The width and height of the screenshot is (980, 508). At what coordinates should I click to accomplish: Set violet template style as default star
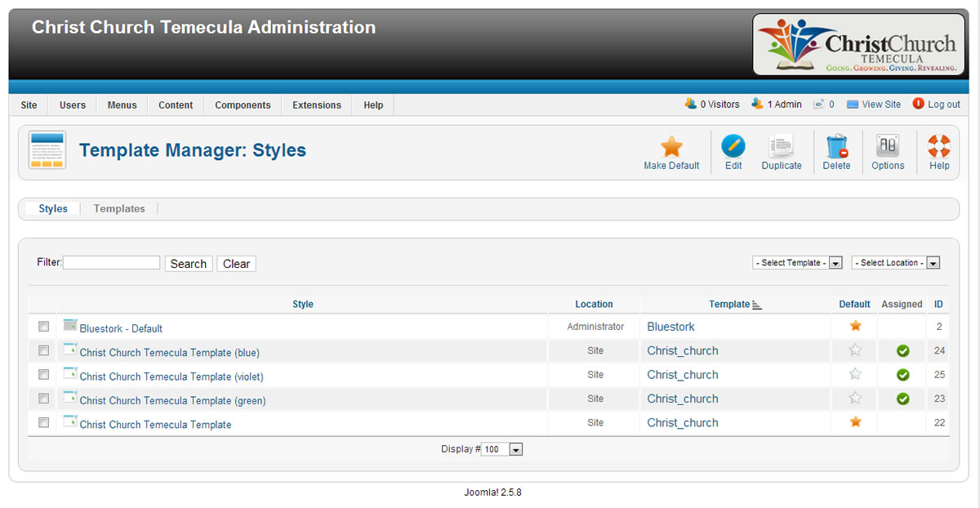[855, 374]
